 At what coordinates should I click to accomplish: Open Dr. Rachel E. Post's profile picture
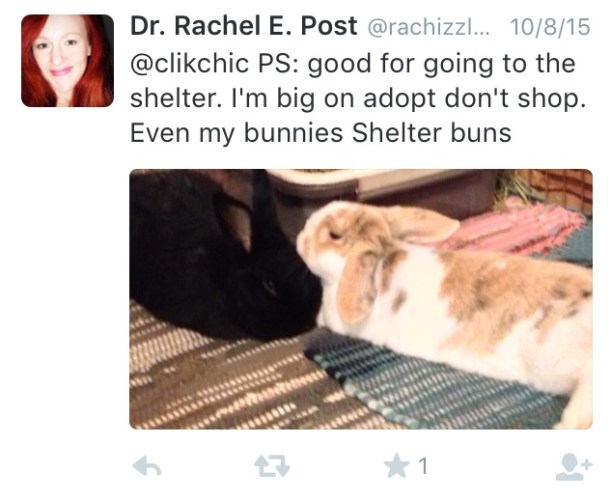pos(67,61)
